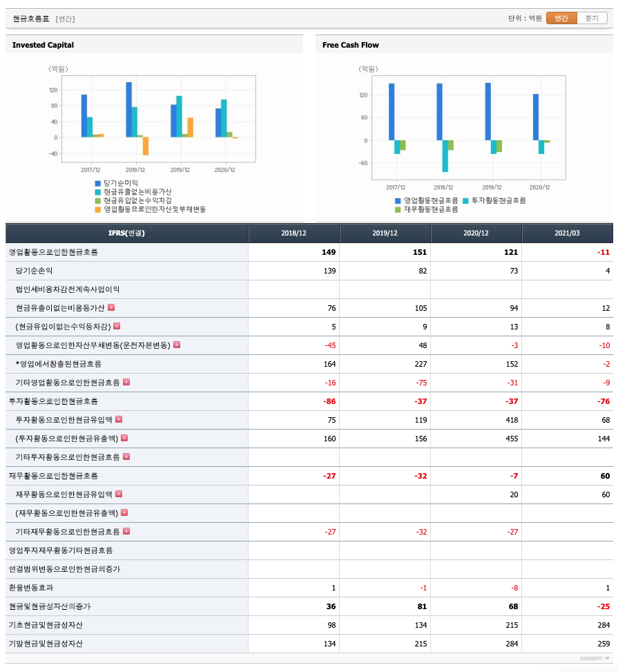Select the 재무활동으로인한현금흐름 row label

[54, 476]
